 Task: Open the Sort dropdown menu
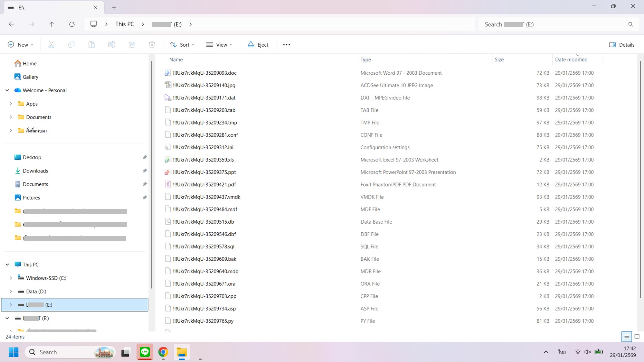182,45
